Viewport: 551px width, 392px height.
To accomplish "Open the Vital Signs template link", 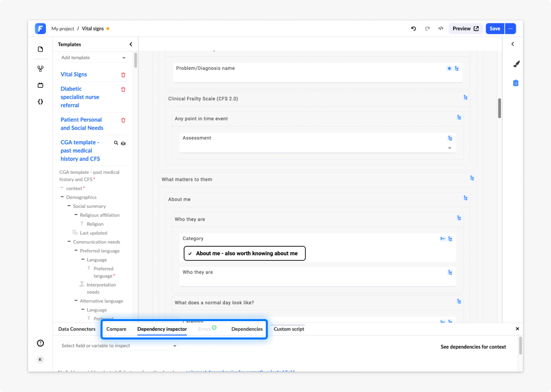I will [74, 74].
